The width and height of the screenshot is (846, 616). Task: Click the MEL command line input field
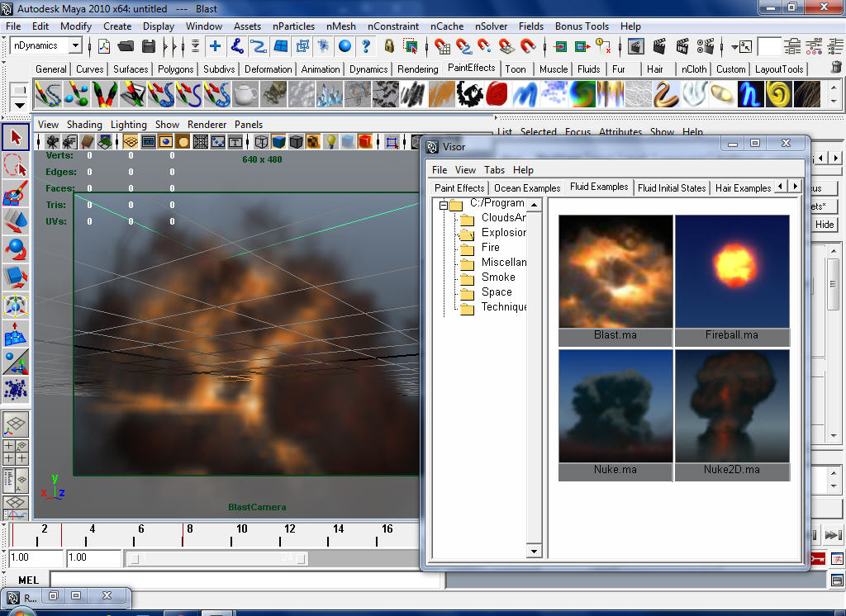[x=246, y=580]
